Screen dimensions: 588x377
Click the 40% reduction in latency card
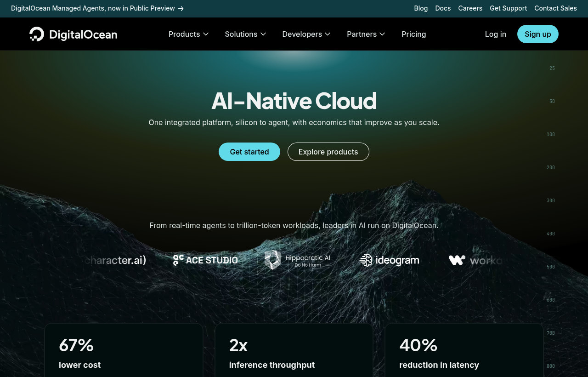(x=464, y=350)
